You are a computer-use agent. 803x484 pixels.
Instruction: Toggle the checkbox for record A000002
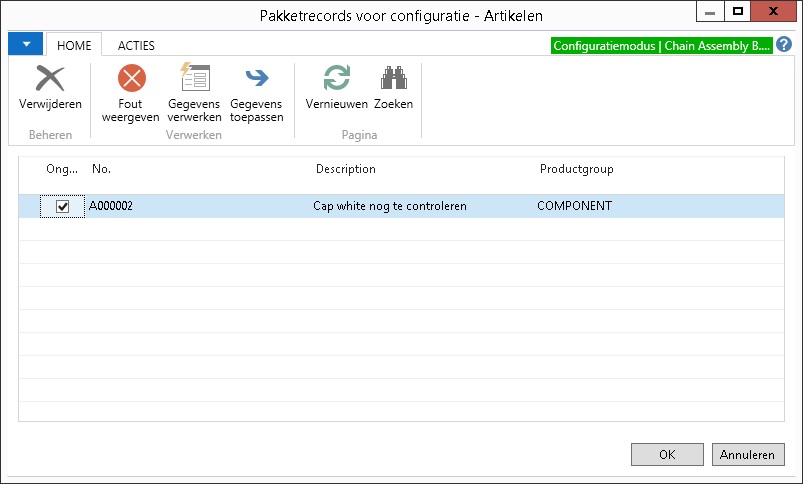(x=62, y=206)
